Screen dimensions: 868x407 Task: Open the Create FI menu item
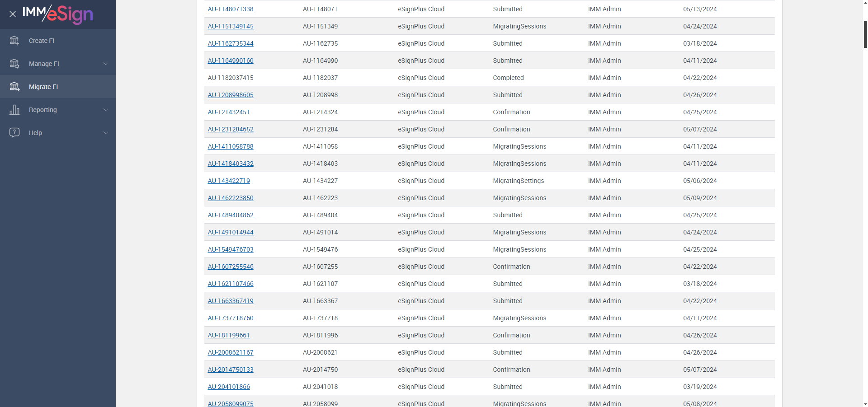[x=58, y=41]
